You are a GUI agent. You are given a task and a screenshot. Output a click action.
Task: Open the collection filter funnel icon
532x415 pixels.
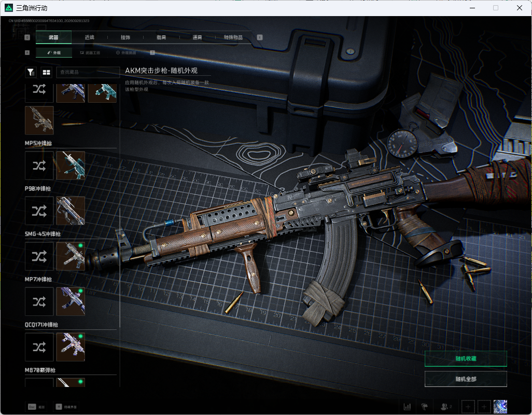point(31,72)
